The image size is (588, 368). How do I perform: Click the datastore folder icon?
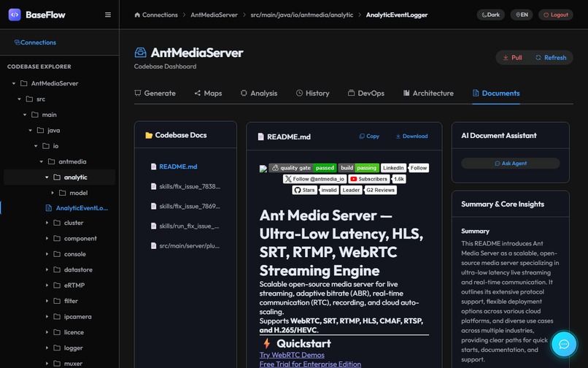pos(57,269)
